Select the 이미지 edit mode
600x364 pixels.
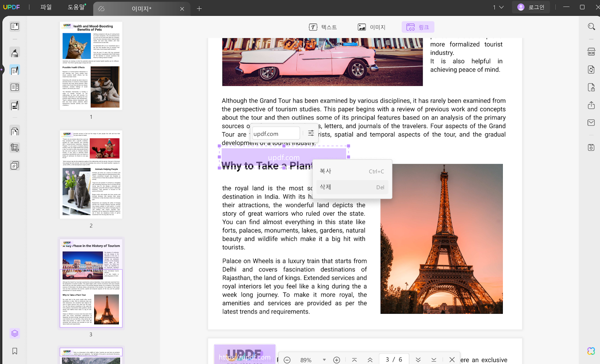[x=371, y=27]
